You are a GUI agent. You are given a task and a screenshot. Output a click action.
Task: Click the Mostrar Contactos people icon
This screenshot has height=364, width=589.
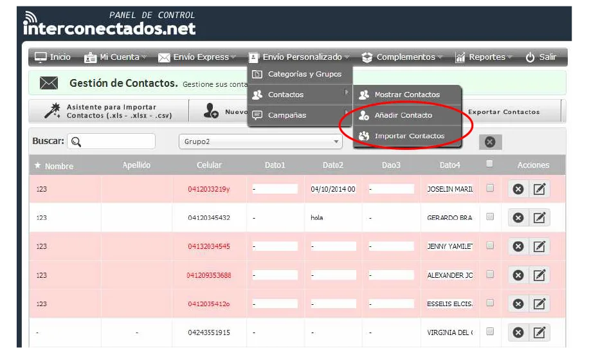(x=363, y=95)
